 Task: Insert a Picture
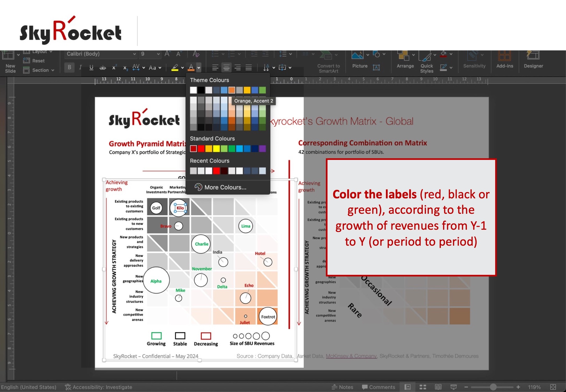point(360,60)
